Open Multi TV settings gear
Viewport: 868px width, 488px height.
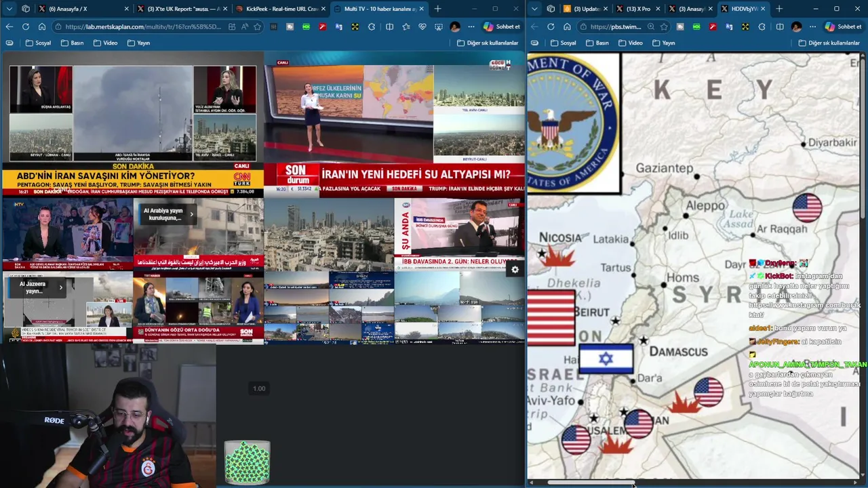pyautogui.click(x=515, y=270)
